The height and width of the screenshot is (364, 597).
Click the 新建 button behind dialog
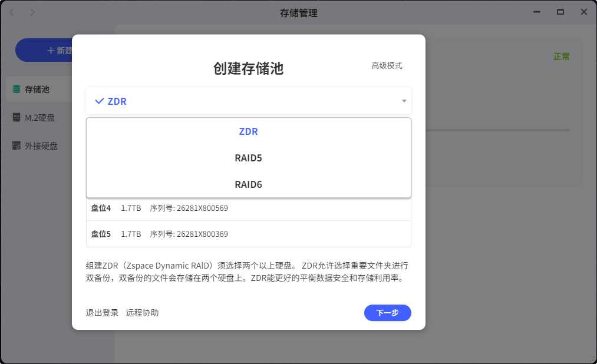point(44,50)
